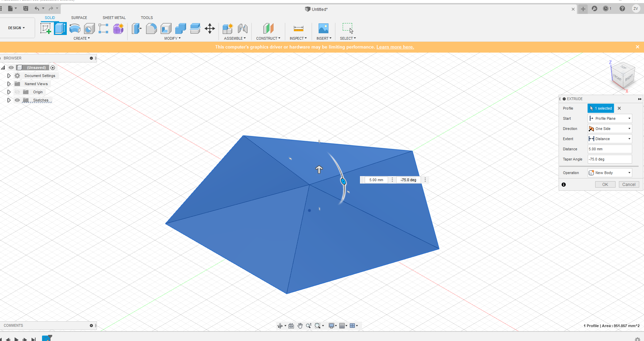This screenshot has height=341, width=644.
Task: Expand the Sketches node
Action: [9, 100]
